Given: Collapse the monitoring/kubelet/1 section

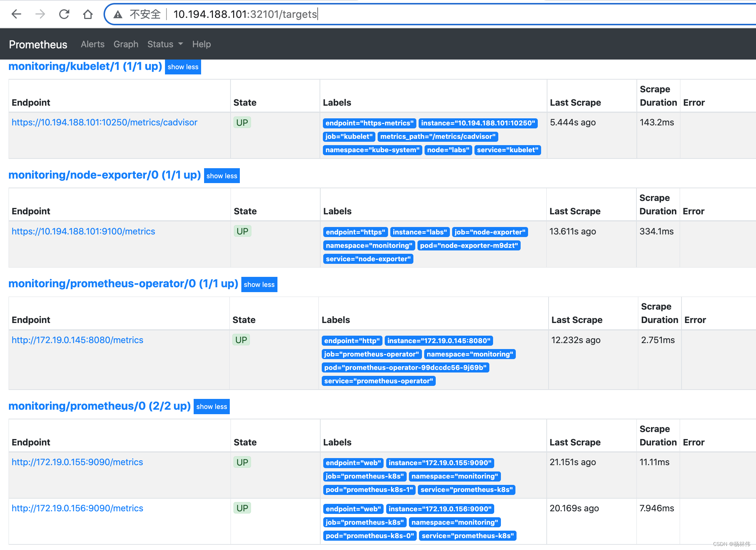Looking at the screenshot, I should (x=183, y=67).
